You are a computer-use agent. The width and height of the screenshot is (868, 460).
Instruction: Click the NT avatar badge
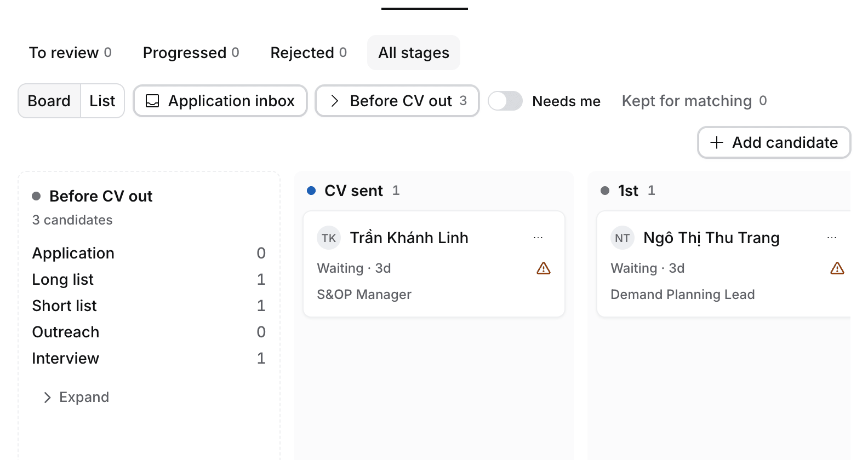click(623, 238)
